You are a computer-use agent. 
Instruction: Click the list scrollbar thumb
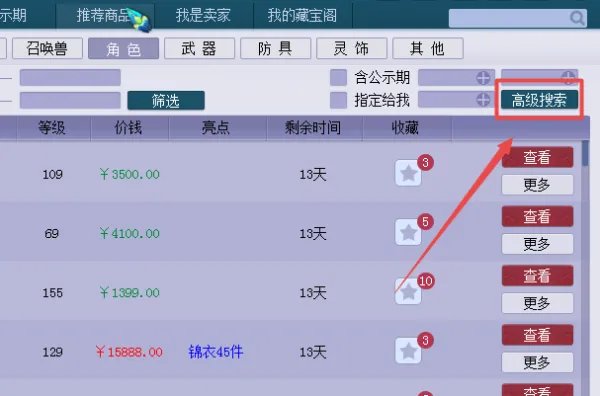tap(585, 153)
